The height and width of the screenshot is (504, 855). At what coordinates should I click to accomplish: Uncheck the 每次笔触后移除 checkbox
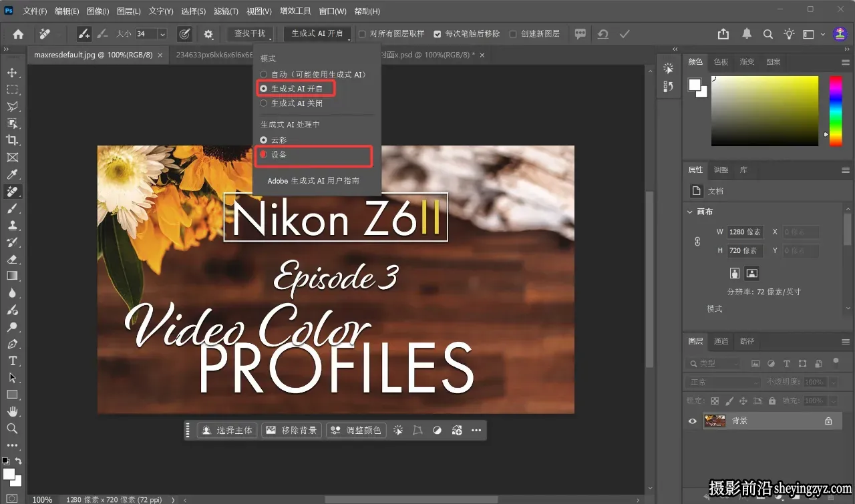[x=438, y=34]
